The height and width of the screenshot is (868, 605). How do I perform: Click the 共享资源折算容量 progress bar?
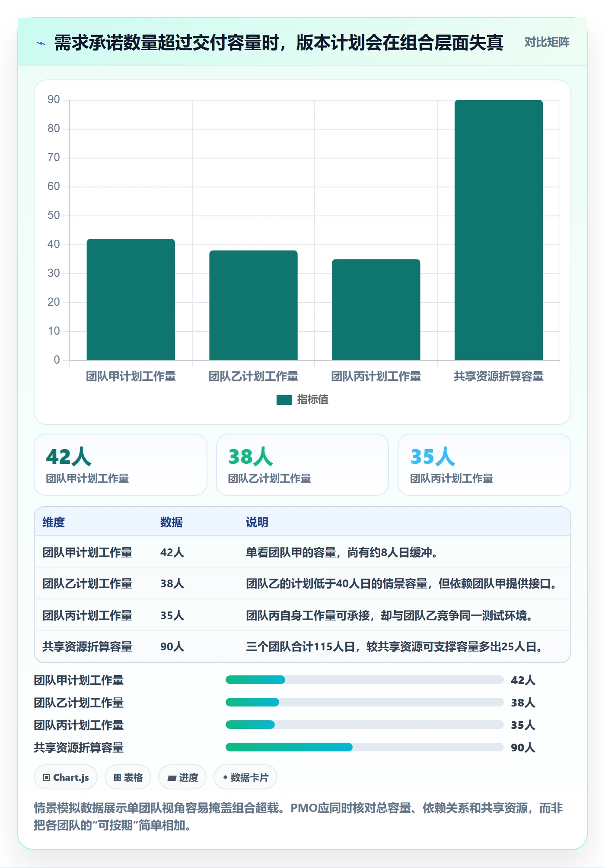tap(364, 747)
